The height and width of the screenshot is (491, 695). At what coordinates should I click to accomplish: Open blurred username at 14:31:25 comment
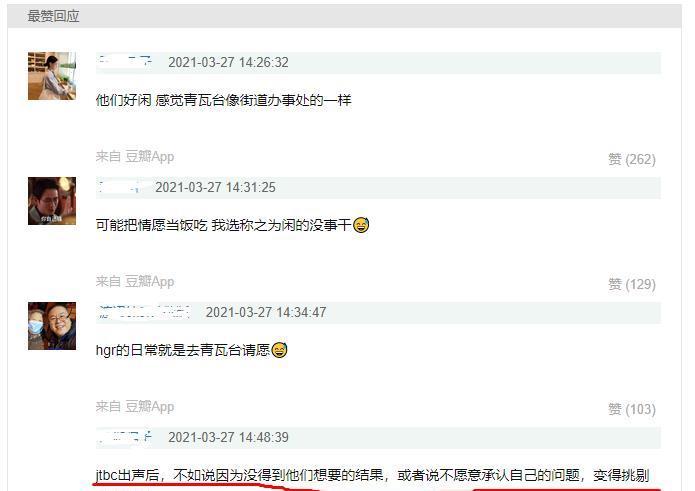click(x=120, y=187)
